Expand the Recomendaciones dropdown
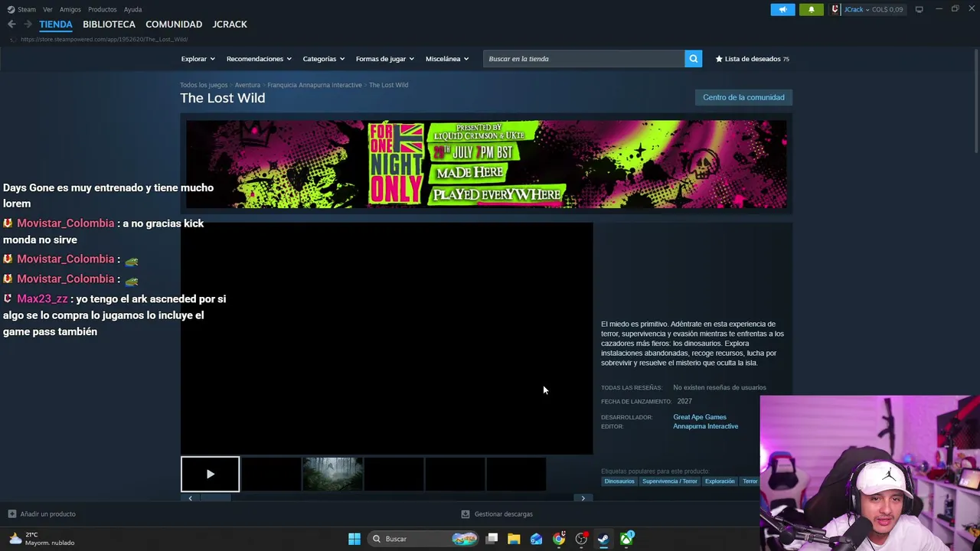This screenshot has height=551, width=980. (x=259, y=59)
